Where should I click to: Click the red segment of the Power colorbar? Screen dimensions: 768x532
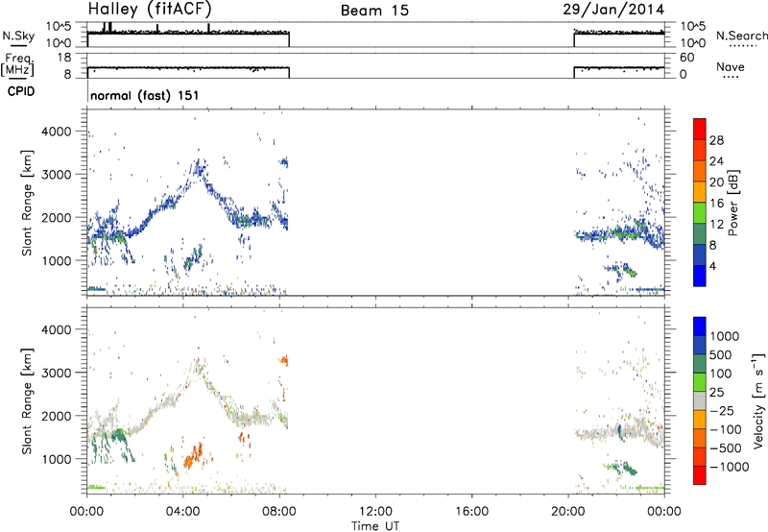click(700, 130)
